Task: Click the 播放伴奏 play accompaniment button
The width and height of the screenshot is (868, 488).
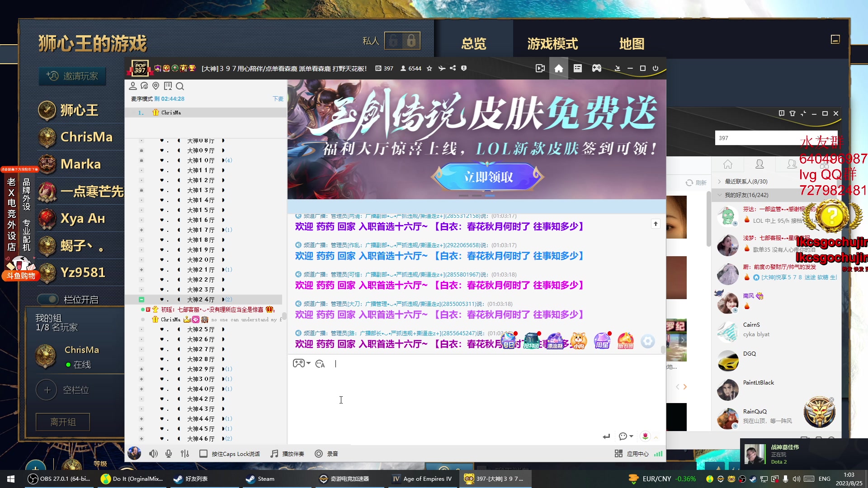Action: coord(288,454)
